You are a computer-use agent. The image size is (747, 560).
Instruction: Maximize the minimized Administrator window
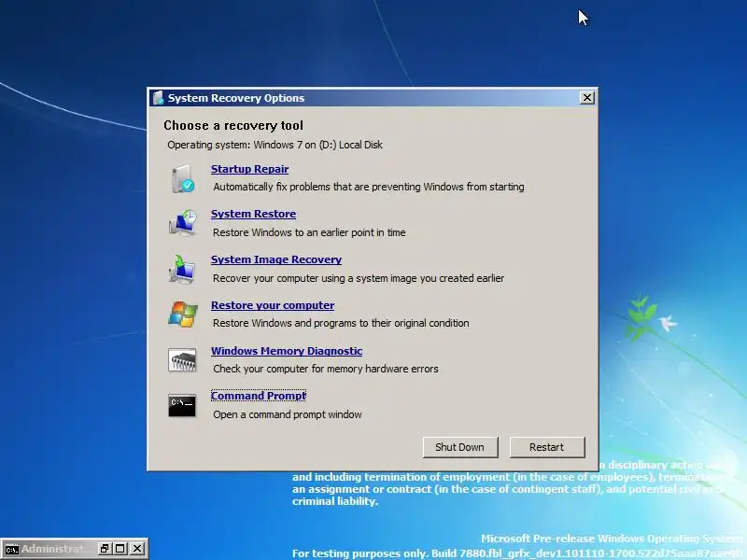(x=120, y=549)
